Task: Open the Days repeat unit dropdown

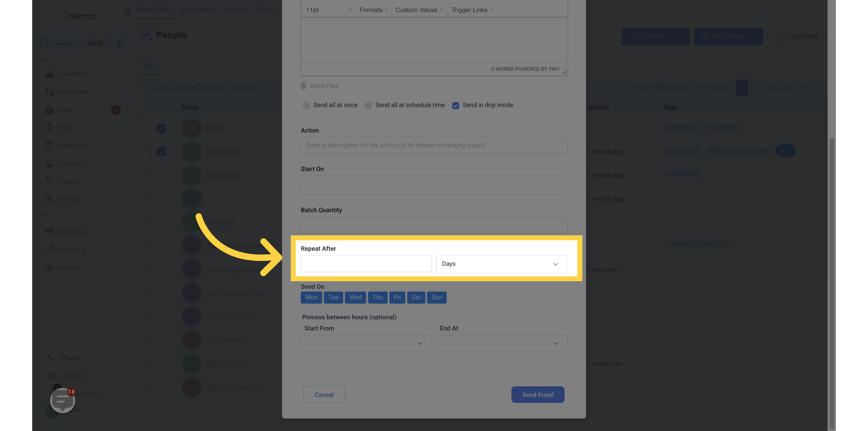Action: tap(501, 264)
